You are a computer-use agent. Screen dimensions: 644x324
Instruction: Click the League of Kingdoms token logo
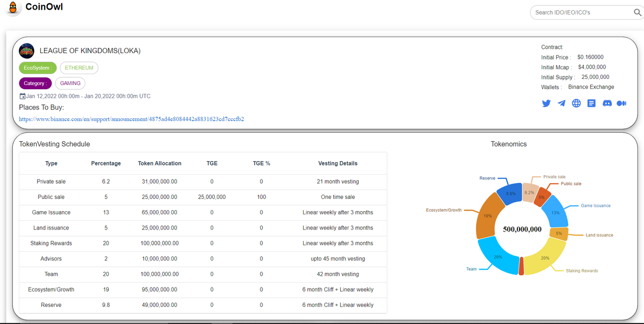click(26, 51)
